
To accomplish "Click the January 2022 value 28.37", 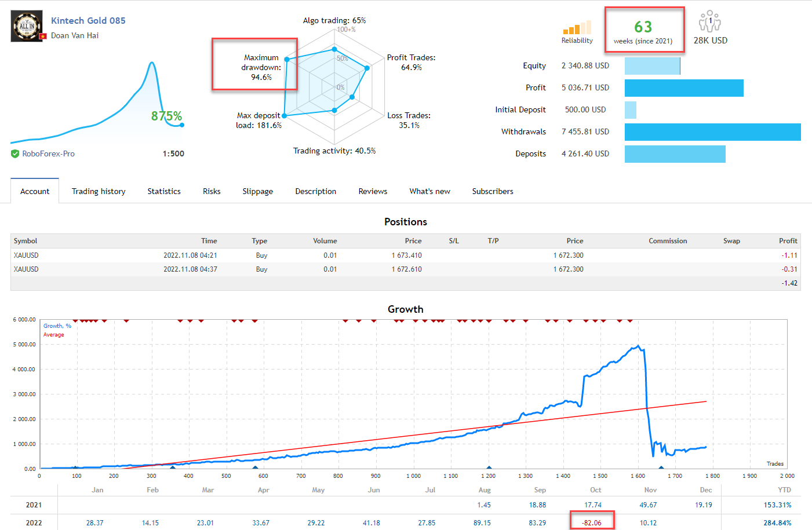I will click(x=94, y=523).
